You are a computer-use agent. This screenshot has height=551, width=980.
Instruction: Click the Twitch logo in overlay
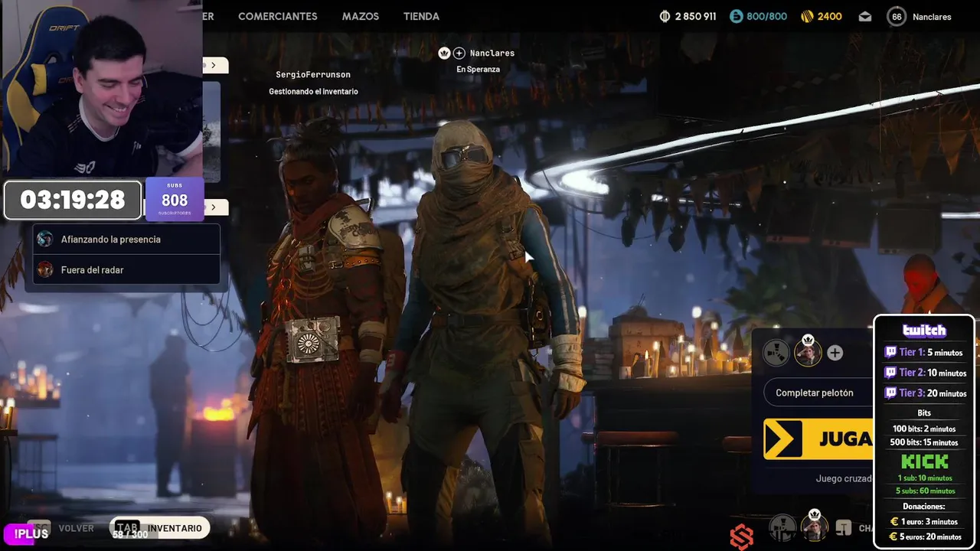point(924,331)
